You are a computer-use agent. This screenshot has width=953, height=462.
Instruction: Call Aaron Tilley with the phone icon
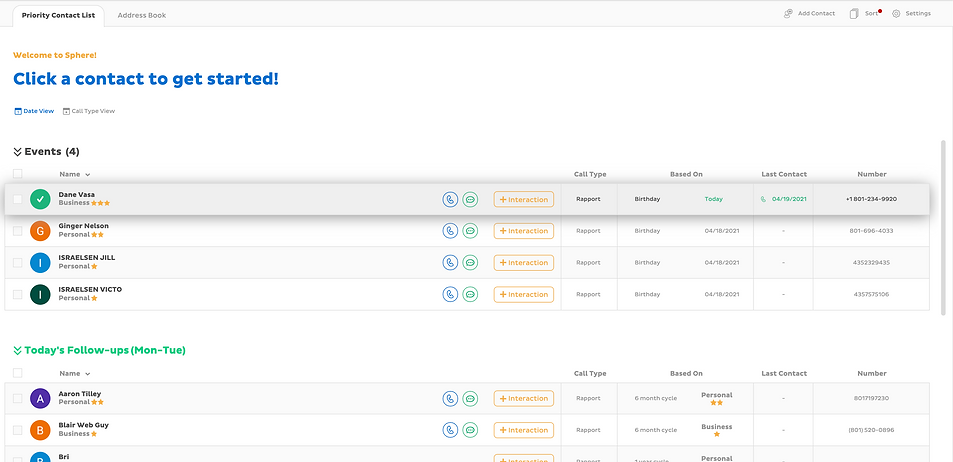tap(450, 399)
